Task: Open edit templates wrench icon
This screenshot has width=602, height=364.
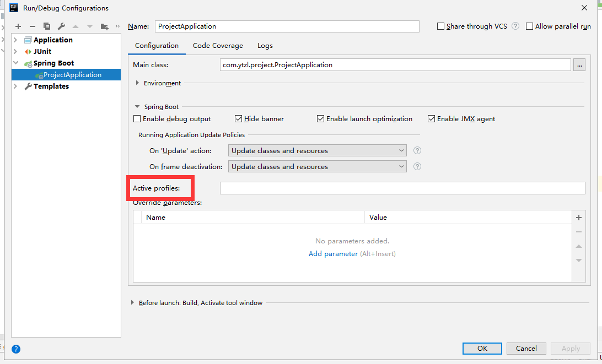Action: pos(61,26)
